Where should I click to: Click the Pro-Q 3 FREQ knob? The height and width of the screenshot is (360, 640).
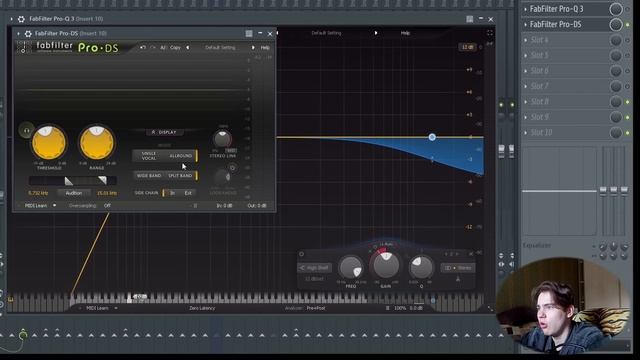(x=351, y=268)
